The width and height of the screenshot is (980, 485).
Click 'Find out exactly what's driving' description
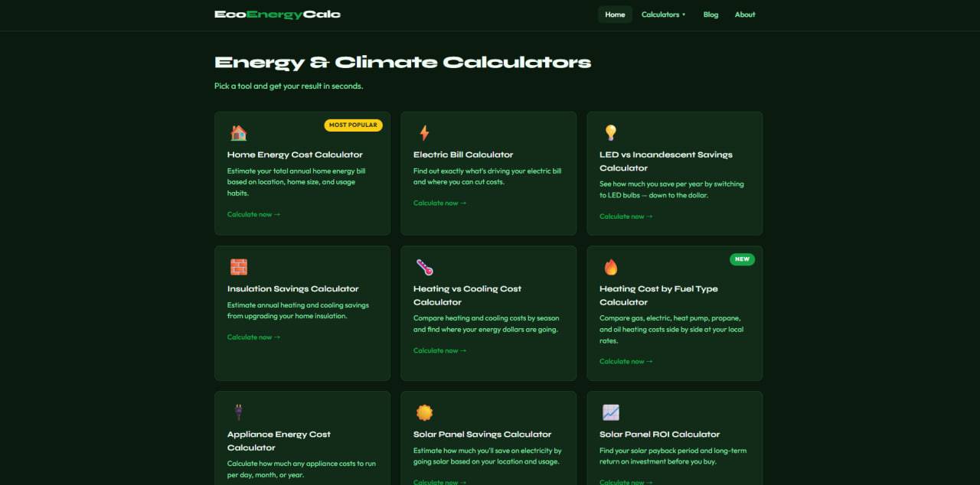(x=488, y=177)
